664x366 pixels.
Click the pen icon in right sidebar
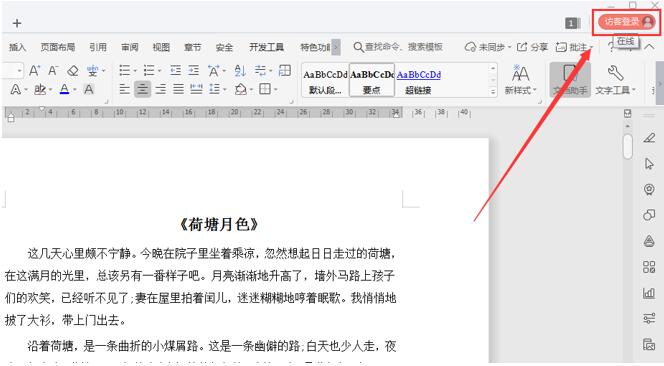(649, 138)
